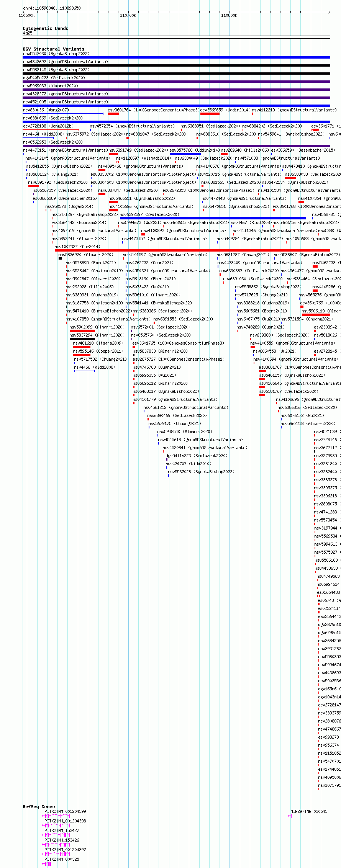The image size is (341, 868).
Task: Open gene MIR297|NR_030643
Action: click(x=309, y=811)
